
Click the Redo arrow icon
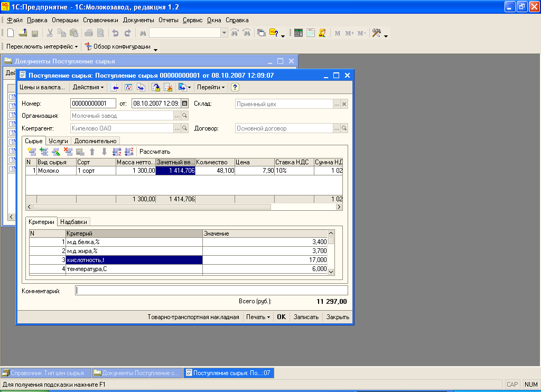point(128,33)
